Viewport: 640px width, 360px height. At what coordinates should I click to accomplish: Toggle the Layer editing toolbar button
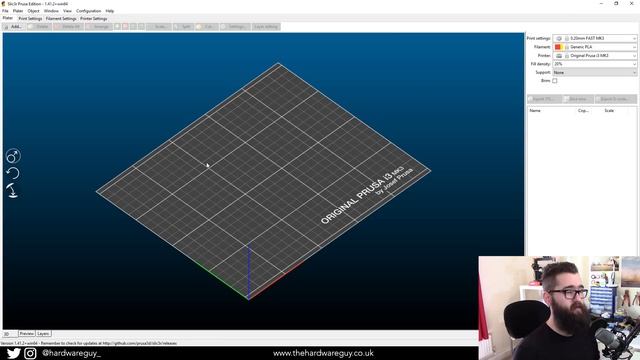click(266, 27)
